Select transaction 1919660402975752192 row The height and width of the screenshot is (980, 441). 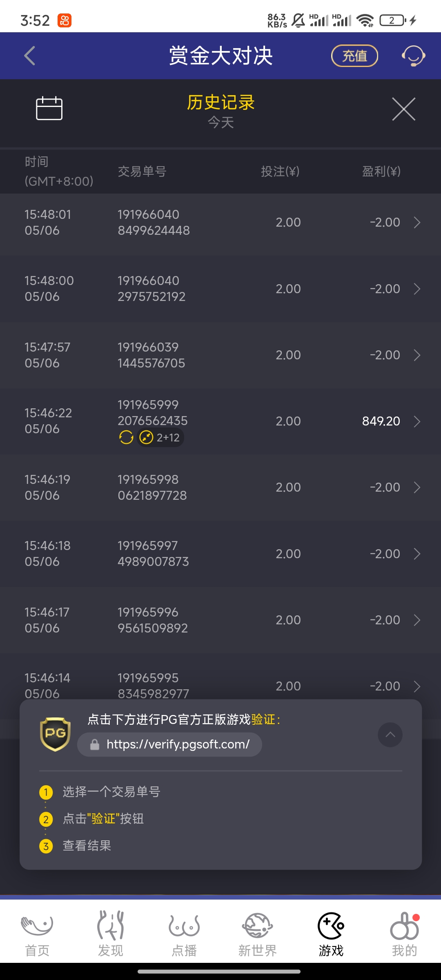point(220,289)
